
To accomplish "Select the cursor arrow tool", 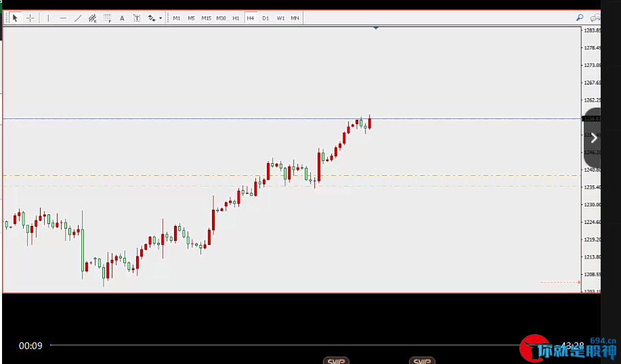I will tap(15, 18).
